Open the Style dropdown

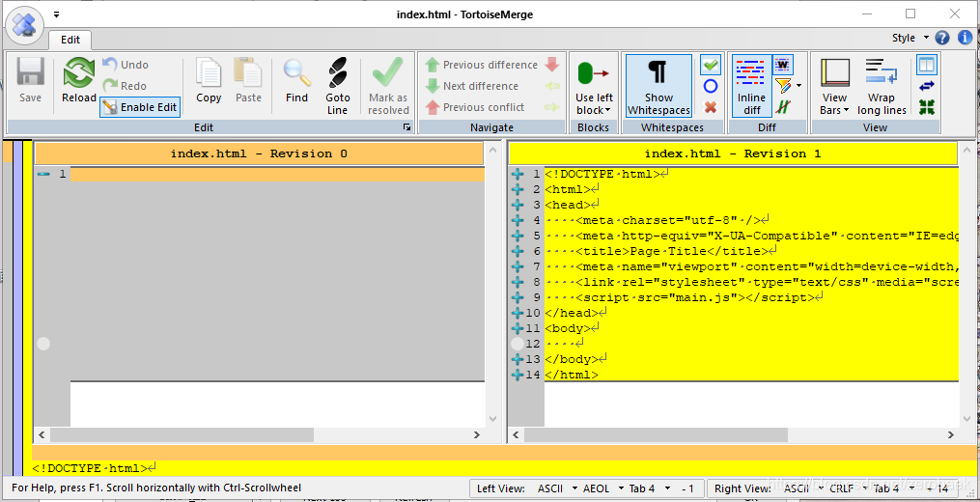(x=910, y=39)
